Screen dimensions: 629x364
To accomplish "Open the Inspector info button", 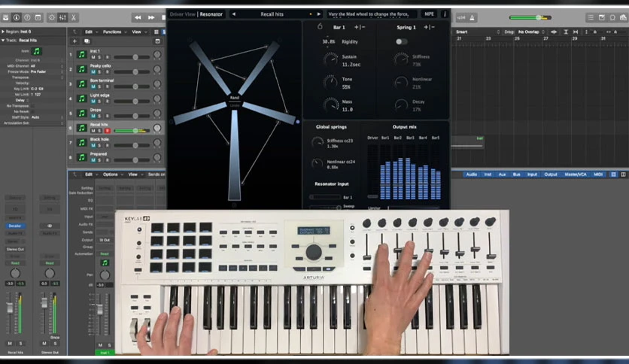I will pyautogui.click(x=17, y=17).
